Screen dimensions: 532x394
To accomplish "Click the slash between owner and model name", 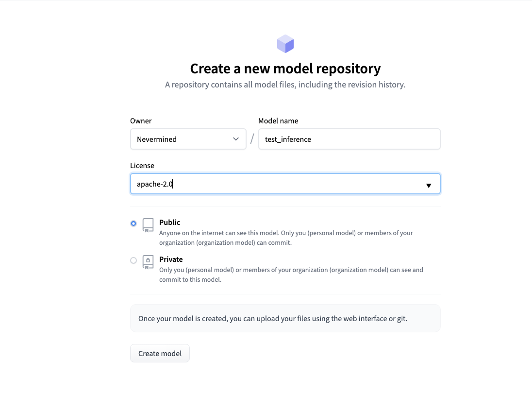I will pos(252,138).
